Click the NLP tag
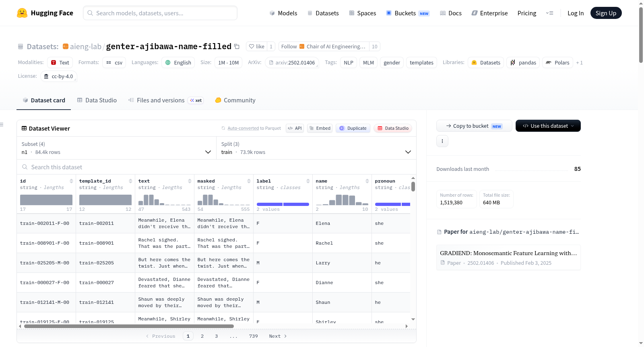 coord(349,62)
